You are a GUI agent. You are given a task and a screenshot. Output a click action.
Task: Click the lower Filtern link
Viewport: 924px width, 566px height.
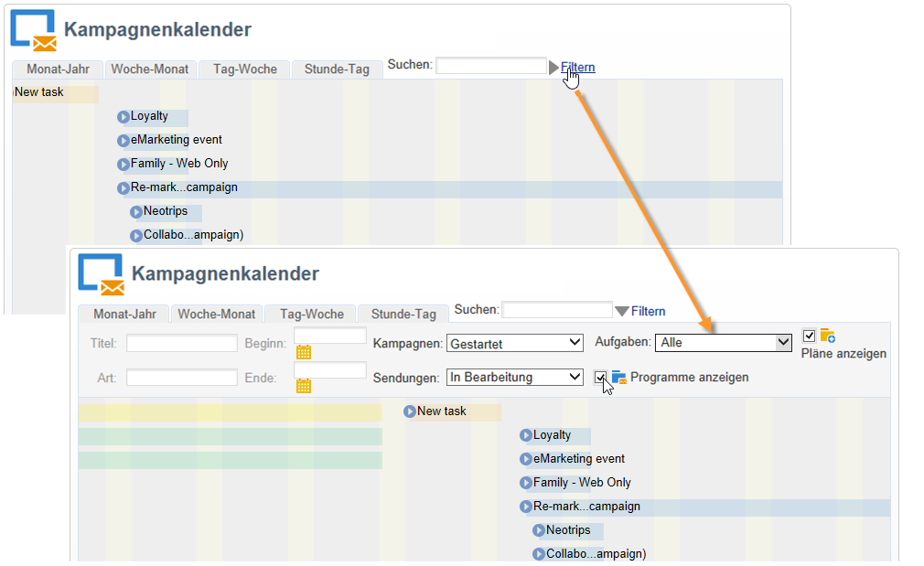[649, 311]
